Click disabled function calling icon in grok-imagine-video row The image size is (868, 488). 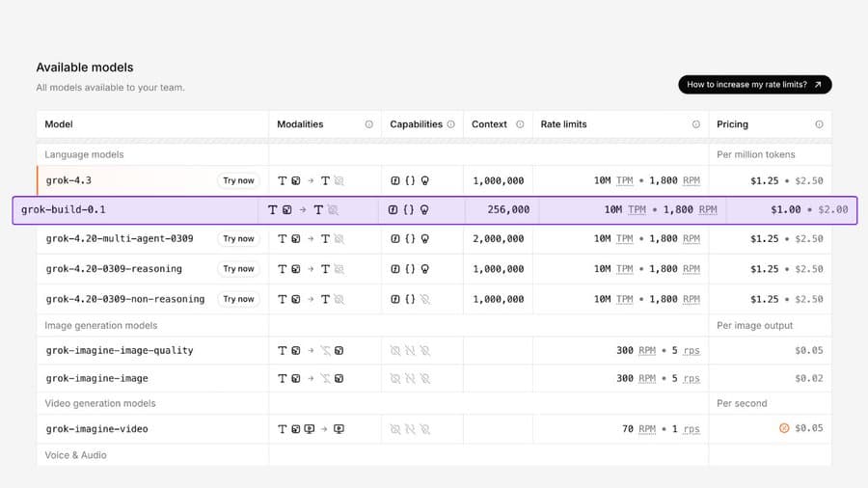[395, 429]
